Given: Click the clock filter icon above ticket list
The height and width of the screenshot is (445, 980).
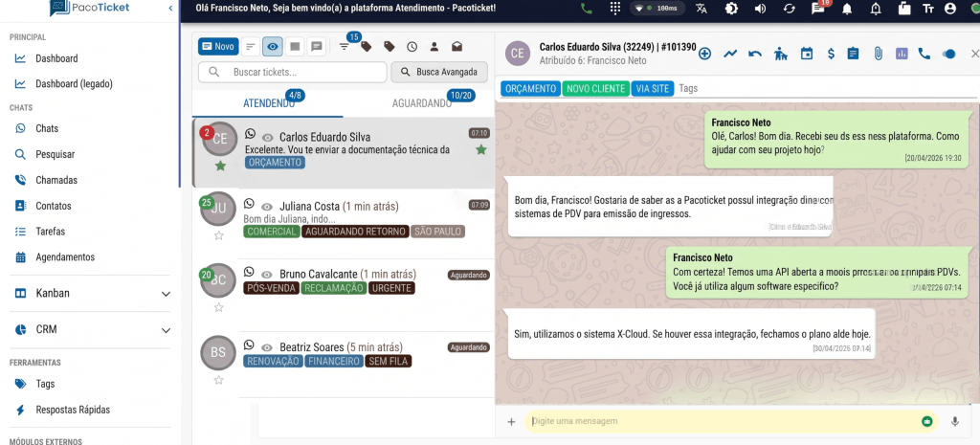Looking at the screenshot, I should coord(412,46).
